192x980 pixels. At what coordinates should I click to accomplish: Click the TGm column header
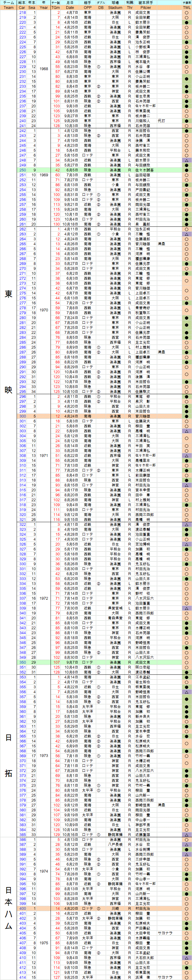click(x=55, y=7)
